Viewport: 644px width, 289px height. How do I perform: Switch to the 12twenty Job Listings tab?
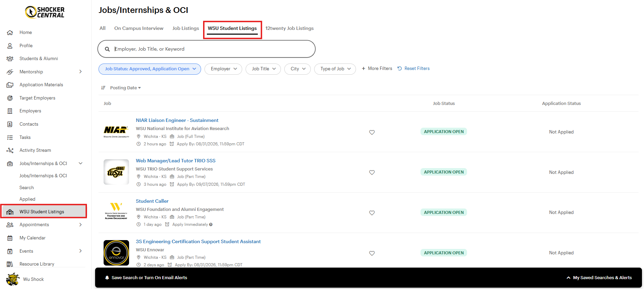[289, 28]
